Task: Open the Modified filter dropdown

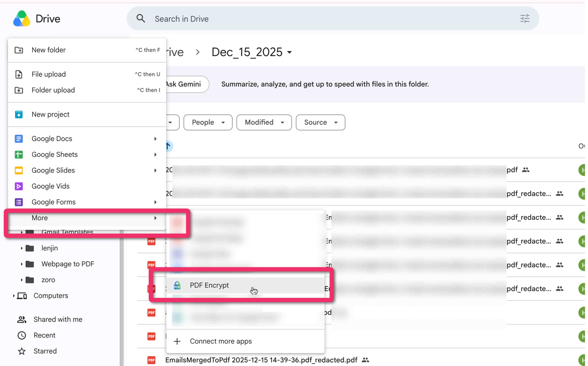Action: coord(264,122)
